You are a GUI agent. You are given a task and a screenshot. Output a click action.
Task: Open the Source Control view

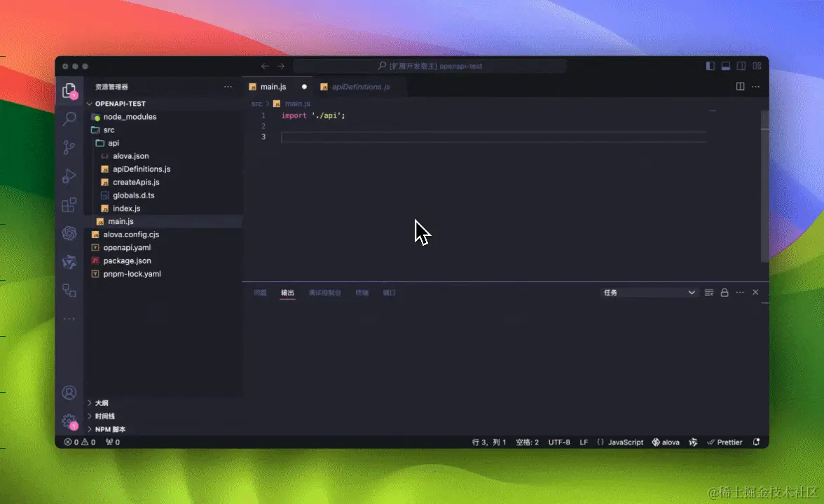(x=69, y=147)
